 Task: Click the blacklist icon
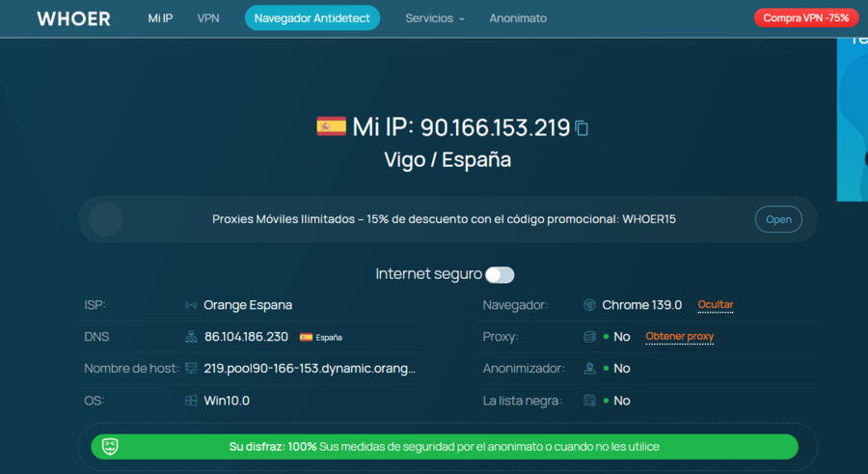(x=589, y=400)
